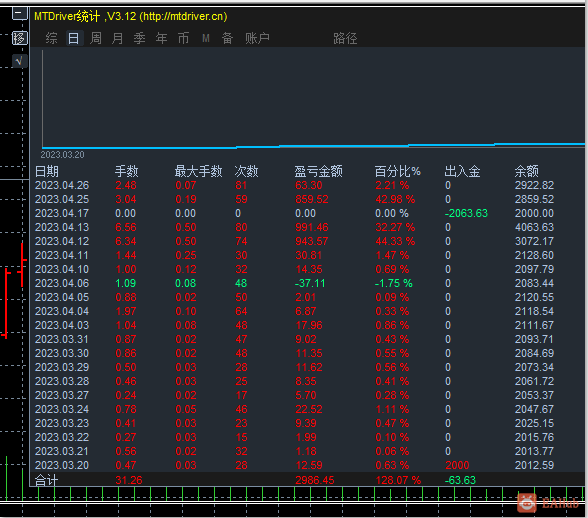The width and height of the screenshot is (588, 518).
Task: Toggle the √ checkmark button
Action: tap(20, 61)
